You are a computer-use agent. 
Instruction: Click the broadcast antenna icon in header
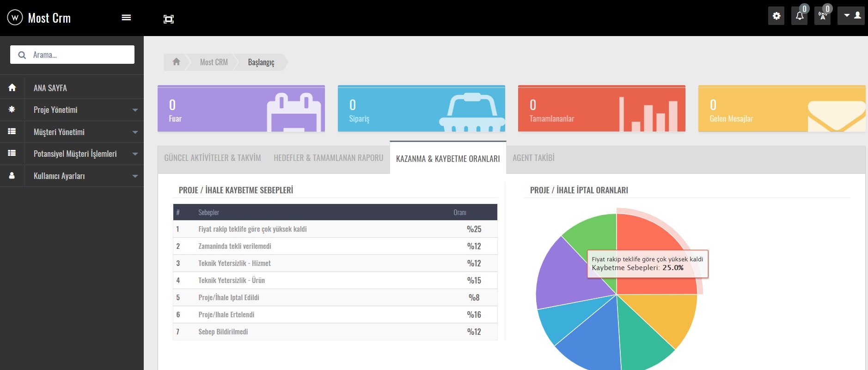click(x=822, y=16)
